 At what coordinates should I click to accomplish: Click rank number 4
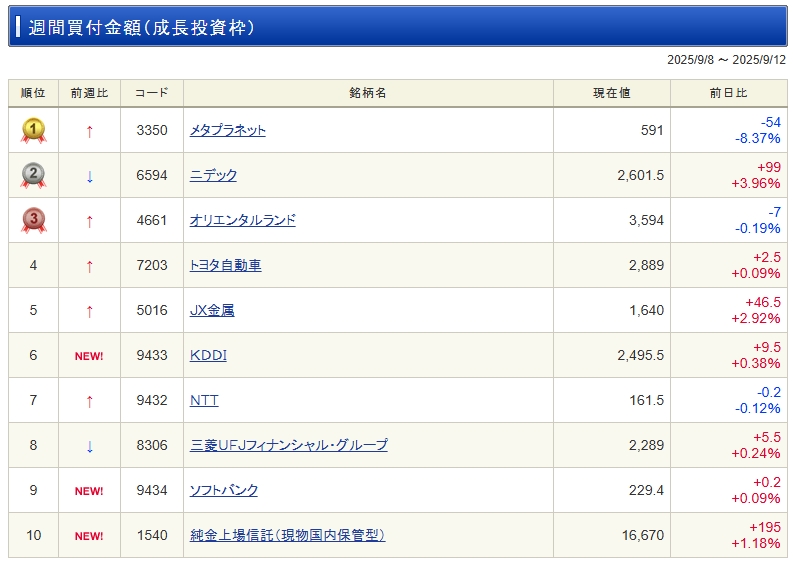click(33, 266)
